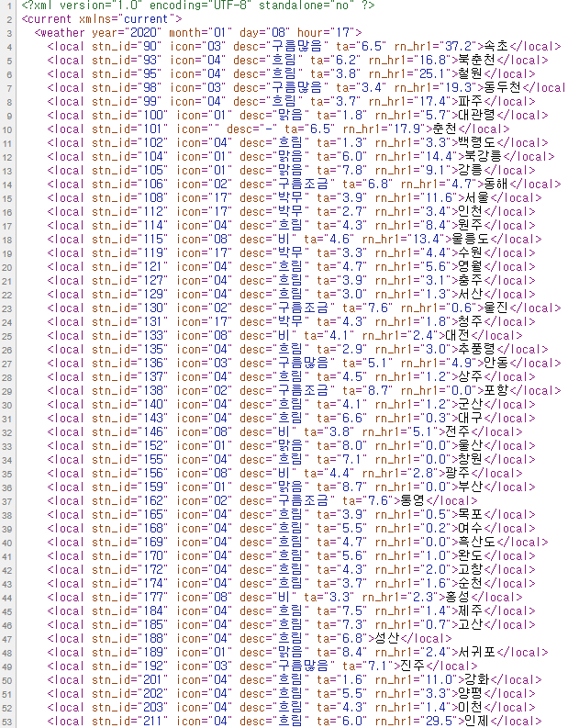
Task: Click rn_hr1 value 37.2
Action: (459, 47)
